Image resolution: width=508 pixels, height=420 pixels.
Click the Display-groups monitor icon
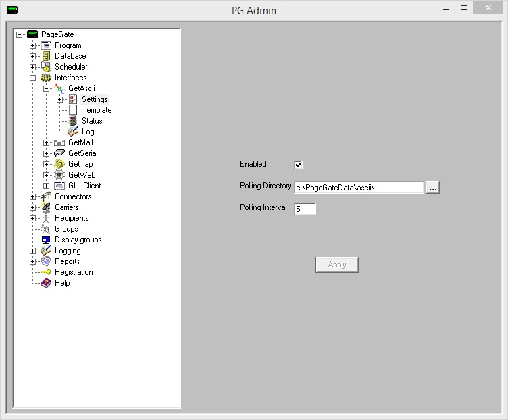(46, 240)
